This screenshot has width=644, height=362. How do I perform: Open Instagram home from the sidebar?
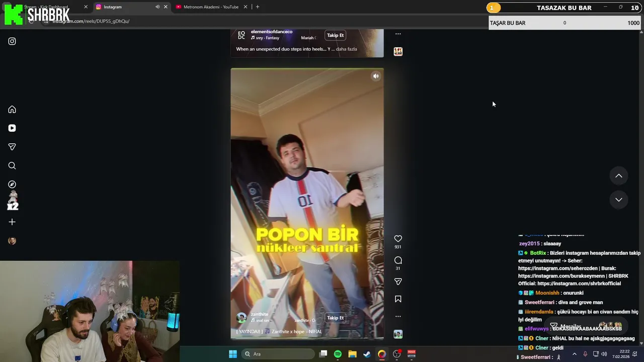tap(12, 110)
